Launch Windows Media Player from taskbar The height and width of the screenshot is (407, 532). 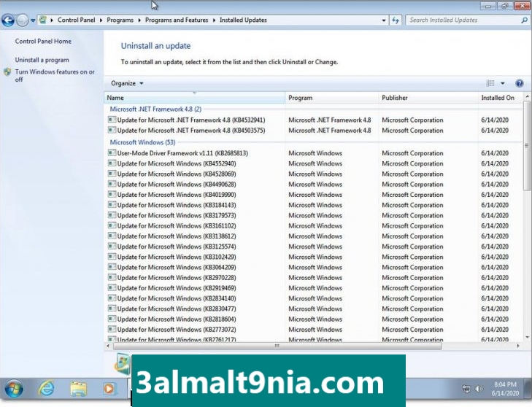point(109,389)
